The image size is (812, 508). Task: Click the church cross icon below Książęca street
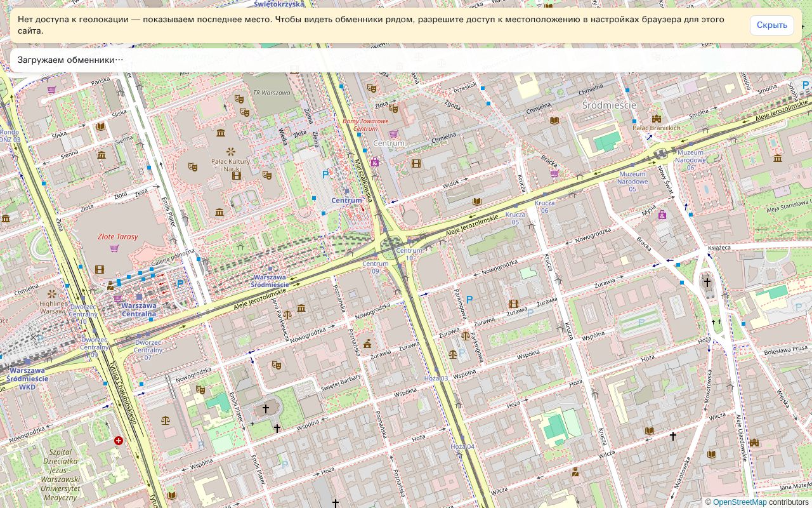click(x=707, y=283)
